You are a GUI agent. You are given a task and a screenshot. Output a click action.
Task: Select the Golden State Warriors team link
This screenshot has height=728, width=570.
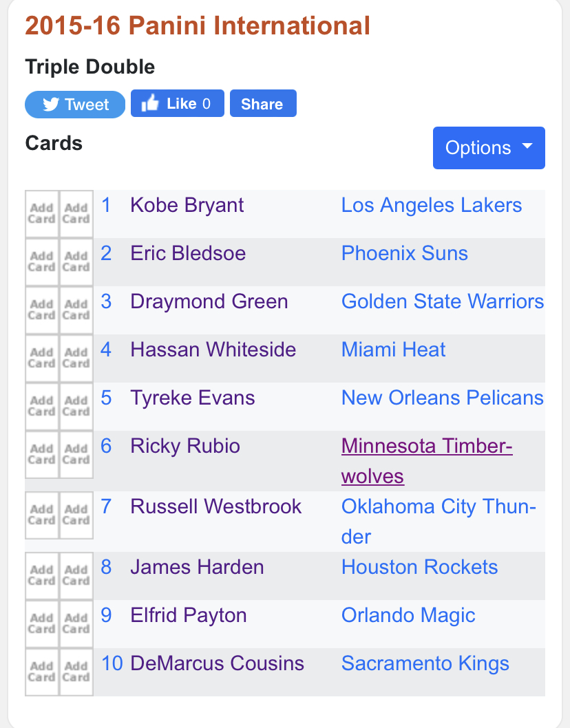pos(442,301)
